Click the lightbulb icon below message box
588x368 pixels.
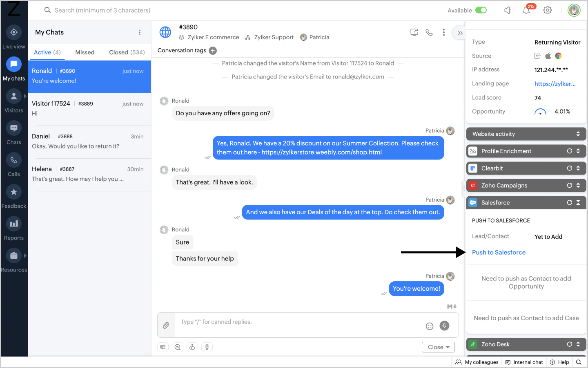coord(207,347)
